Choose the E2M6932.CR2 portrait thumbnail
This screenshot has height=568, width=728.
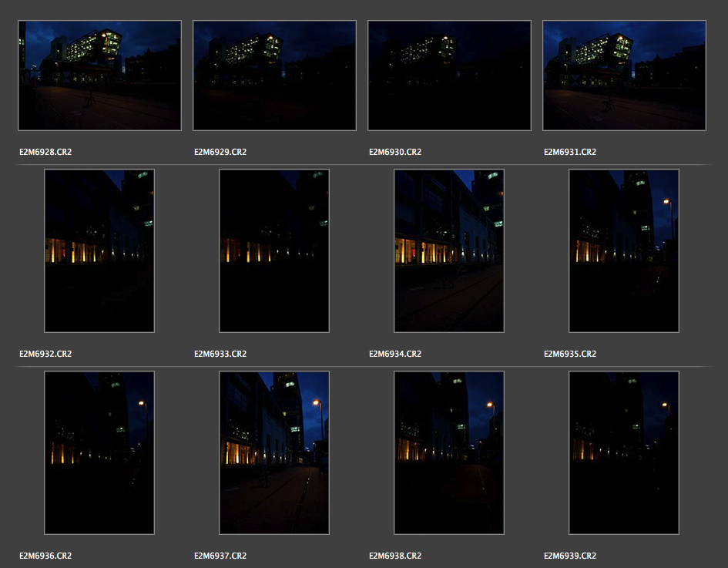point(99,250)
